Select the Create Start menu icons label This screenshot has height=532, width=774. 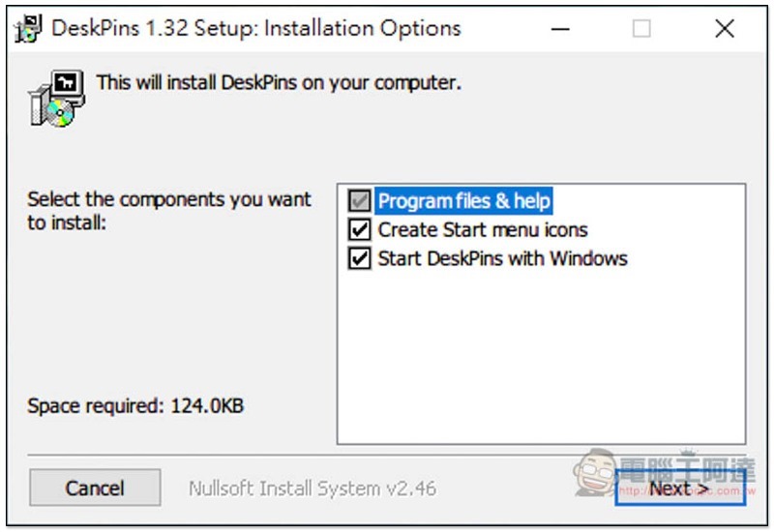pyautogui.click(x=483, y=230)
